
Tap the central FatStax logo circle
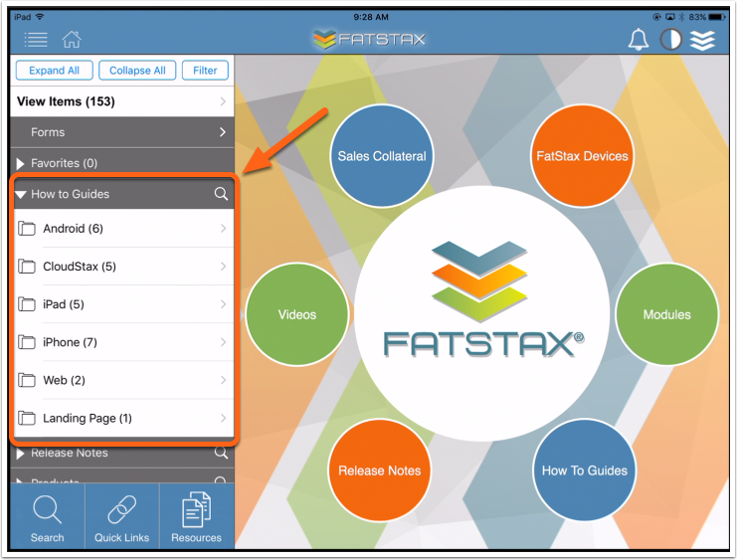coord(481,314)
